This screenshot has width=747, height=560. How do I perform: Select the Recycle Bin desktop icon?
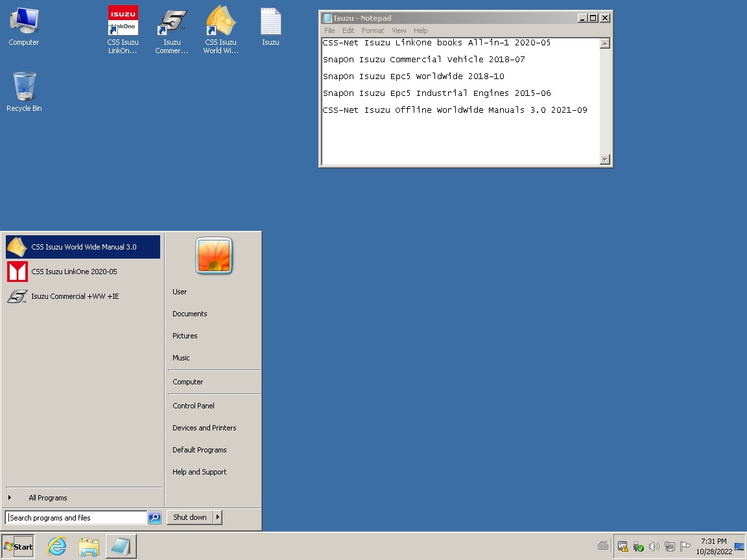pos(24,92)
